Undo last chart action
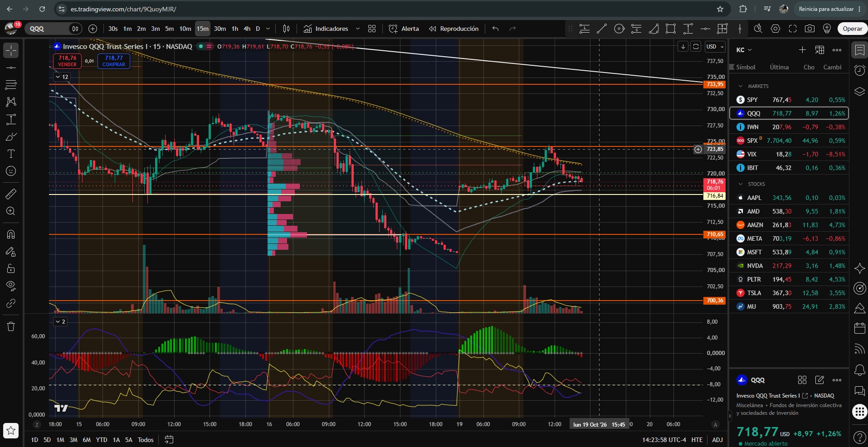 click(x=496, y=29)
